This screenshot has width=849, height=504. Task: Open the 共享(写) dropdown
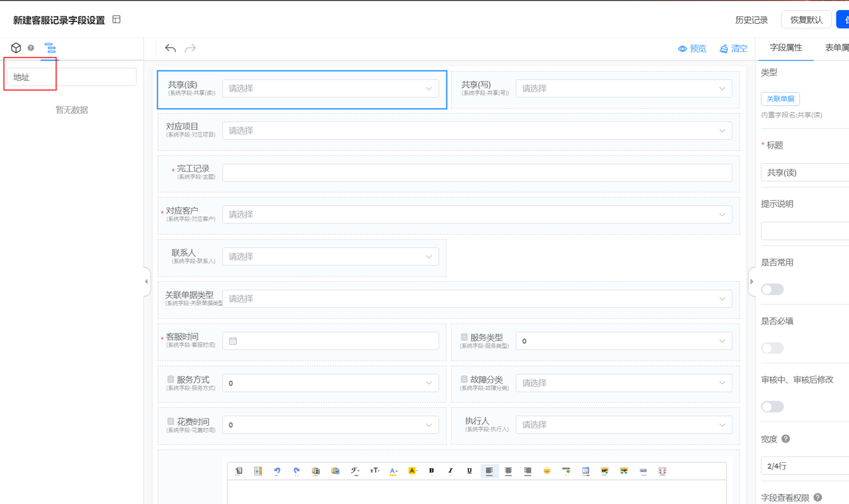[624, 88]
